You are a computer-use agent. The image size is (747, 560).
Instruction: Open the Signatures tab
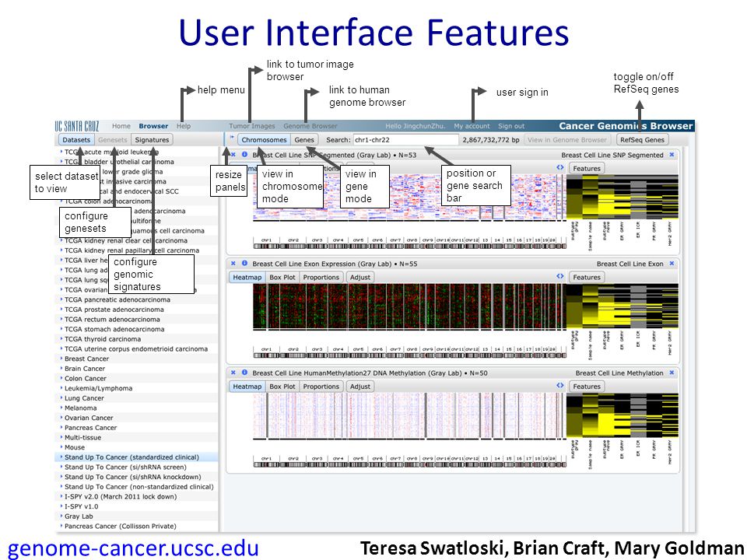(152, 139)
